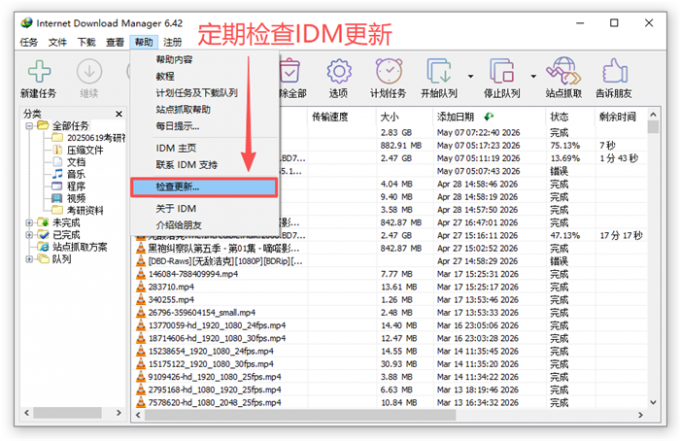Image resolution: width=680 pixels, height=441 pixels.
Task: Collapse the 全部任务 tree node
Action: pos(29,126)
